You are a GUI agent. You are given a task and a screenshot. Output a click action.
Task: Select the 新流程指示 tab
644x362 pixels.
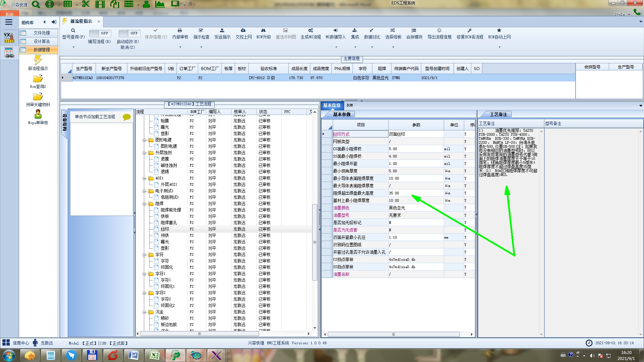[81, 21]
